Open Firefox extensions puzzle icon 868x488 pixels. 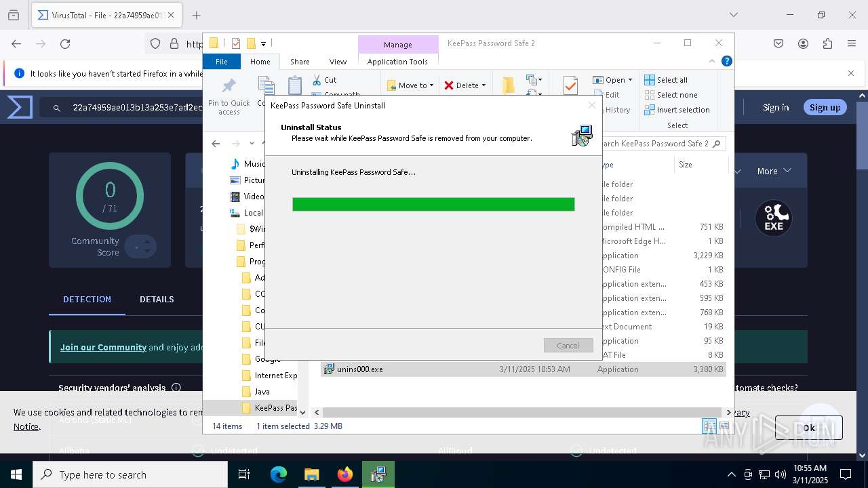pos(827,43)
